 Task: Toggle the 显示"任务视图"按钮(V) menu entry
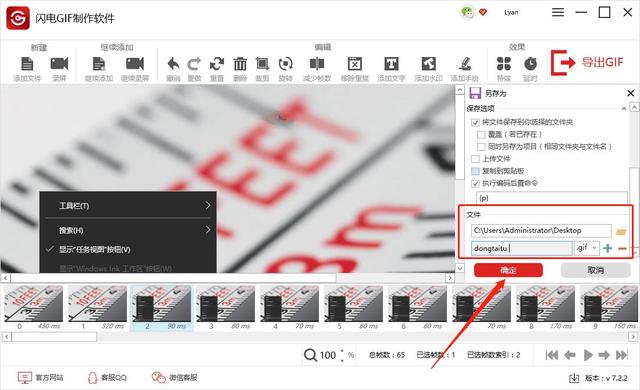coord(128,249)
